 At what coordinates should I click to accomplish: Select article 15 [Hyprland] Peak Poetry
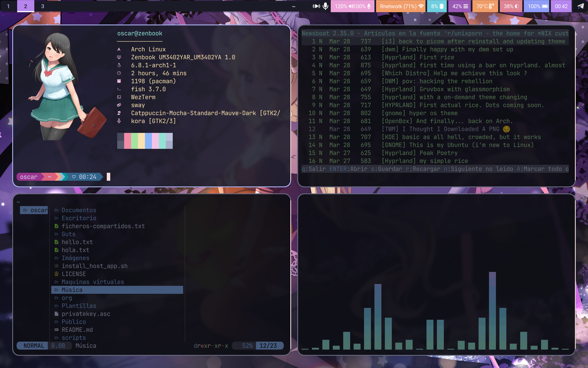(x=435, y=153)
